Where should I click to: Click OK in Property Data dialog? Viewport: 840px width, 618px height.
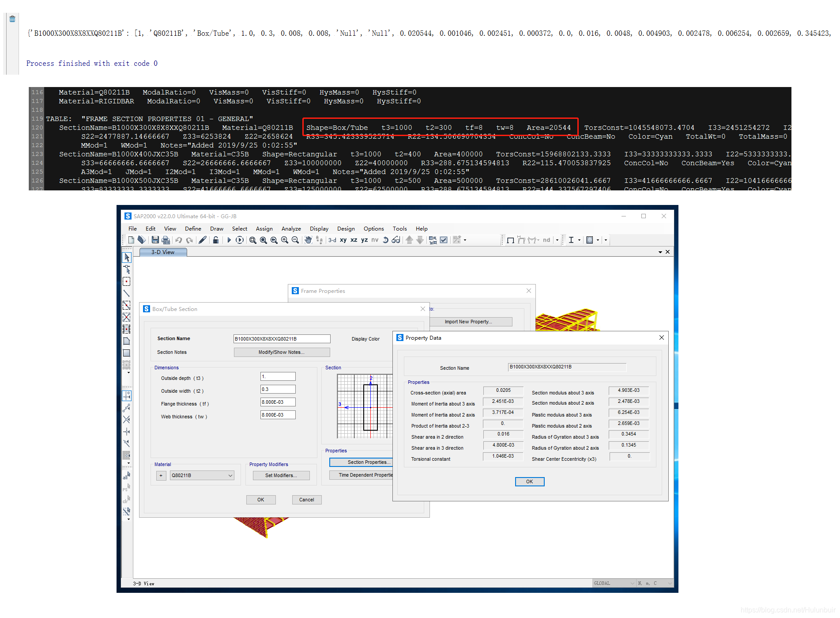(529, 482)
